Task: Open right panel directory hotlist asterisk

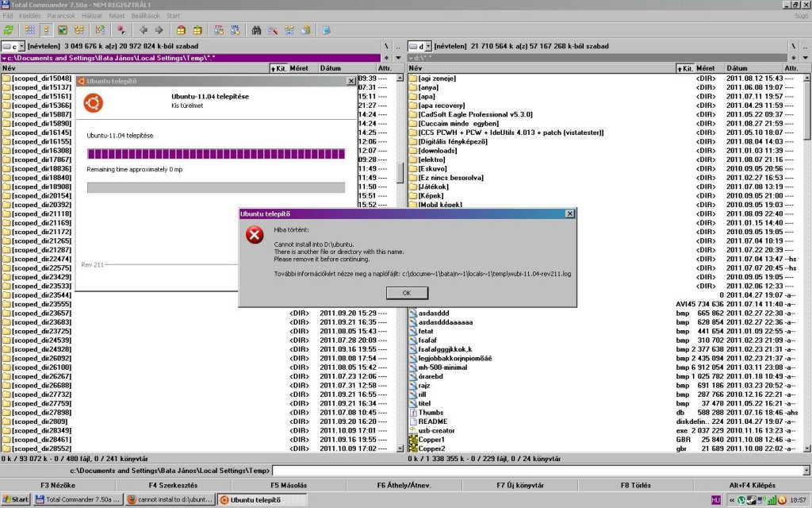Action: point(793,58)
